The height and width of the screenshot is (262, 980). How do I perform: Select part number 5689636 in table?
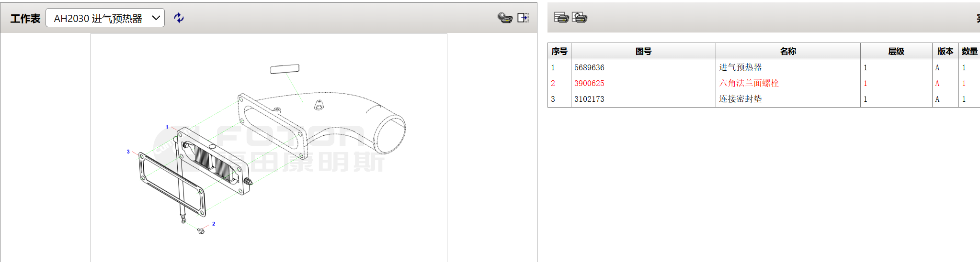tap(589, 68)
